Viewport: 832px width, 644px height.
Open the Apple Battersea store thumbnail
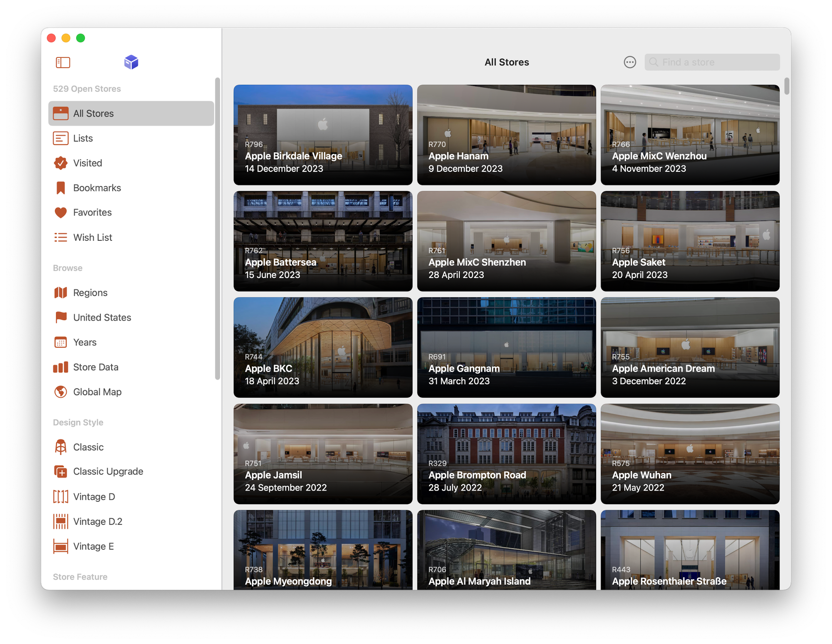click(x=323, y=241)
